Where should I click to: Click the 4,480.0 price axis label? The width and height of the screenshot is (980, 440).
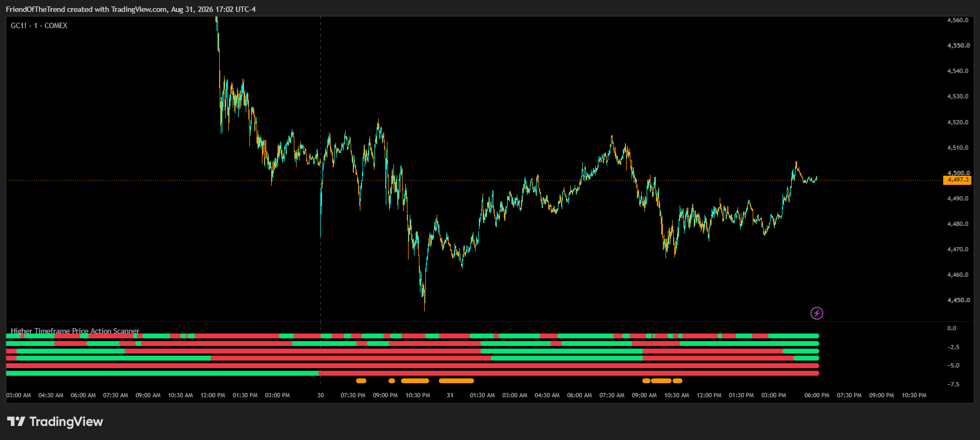pyautogui.click(x=958, y=224)
